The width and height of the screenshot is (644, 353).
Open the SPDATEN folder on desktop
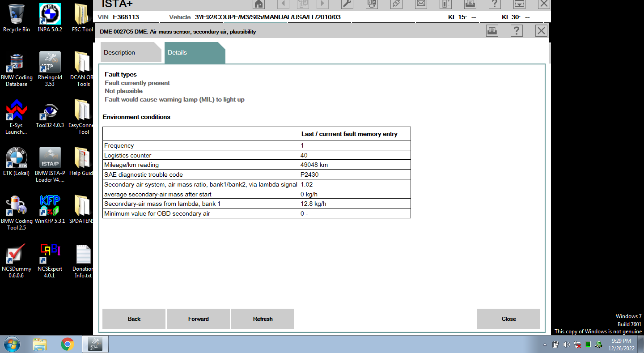pos(82,210)
